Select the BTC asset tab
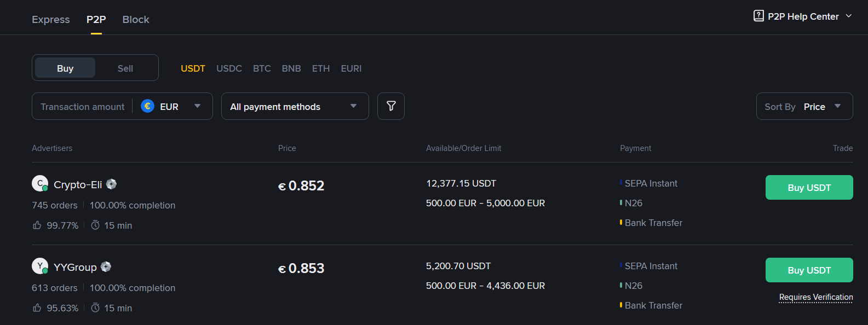 [262, 68]
